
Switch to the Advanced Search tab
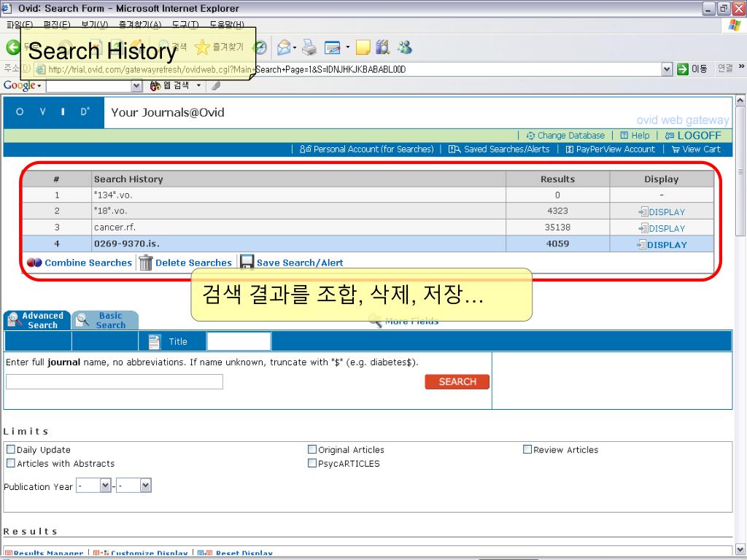(x=37, y=320)
